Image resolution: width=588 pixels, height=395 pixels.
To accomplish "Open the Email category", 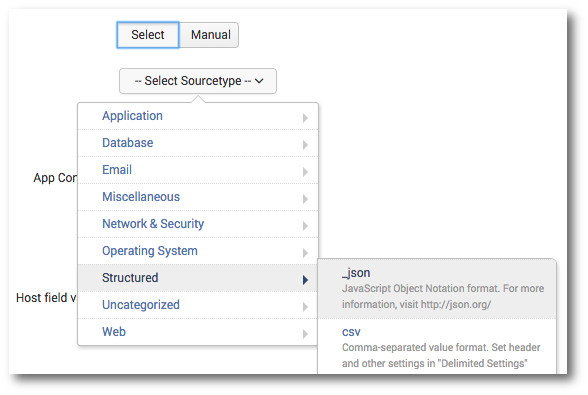I will (x=198, y=170).
